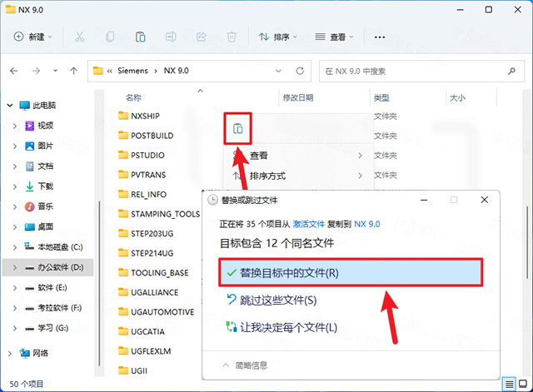Choose Replace files in destination (R)

351,273
